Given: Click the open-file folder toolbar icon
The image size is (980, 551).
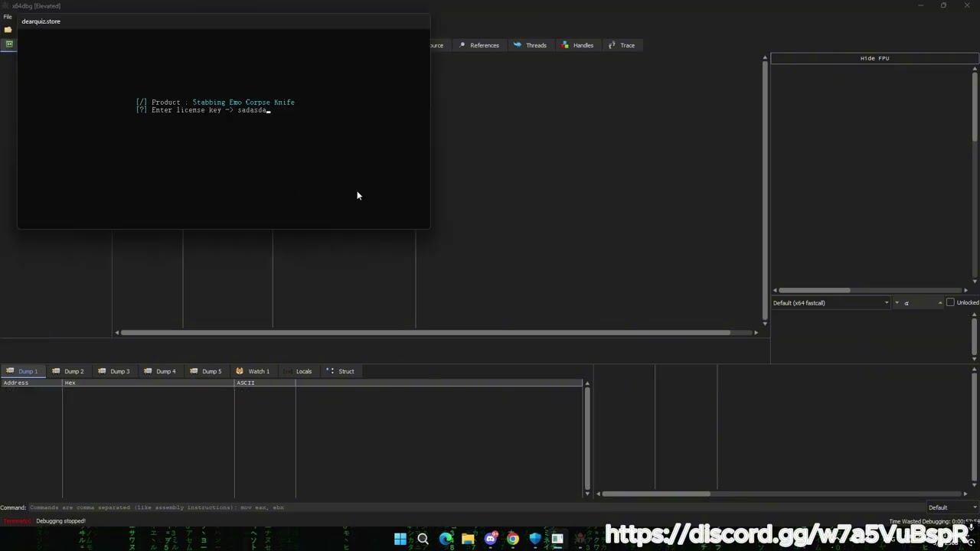Looking at the screenshot, I should [x=8, y=30].
